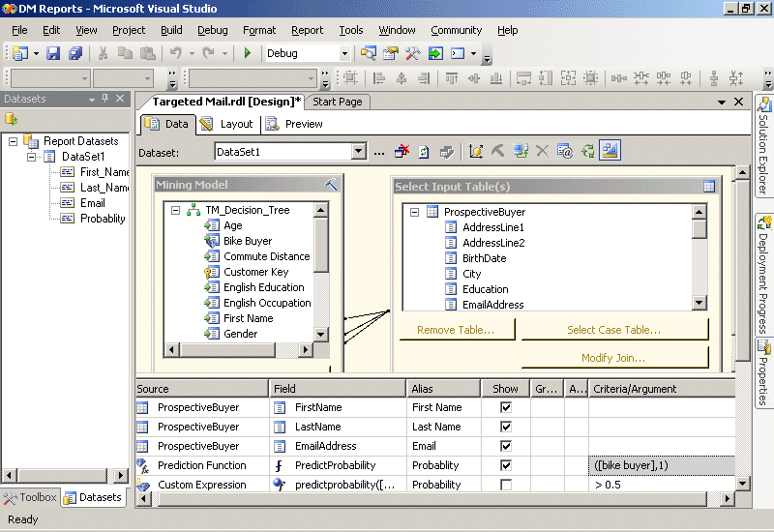Switch to the Layout tab
774x532 pixels.
tap(227, 124)
